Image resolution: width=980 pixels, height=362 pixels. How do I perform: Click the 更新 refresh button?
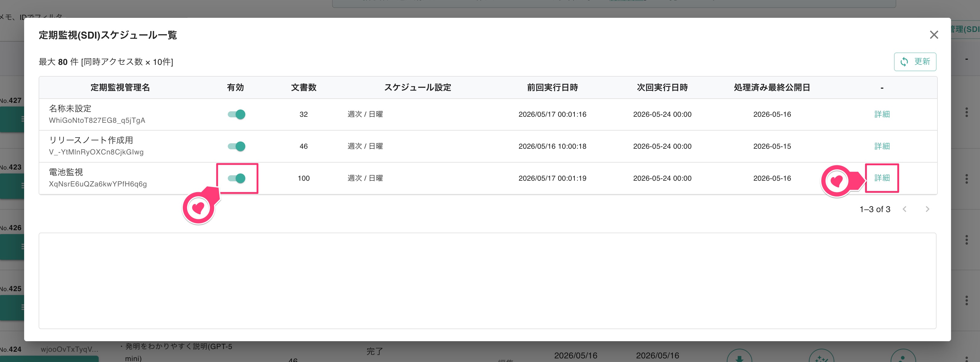(x=915, y=62)
